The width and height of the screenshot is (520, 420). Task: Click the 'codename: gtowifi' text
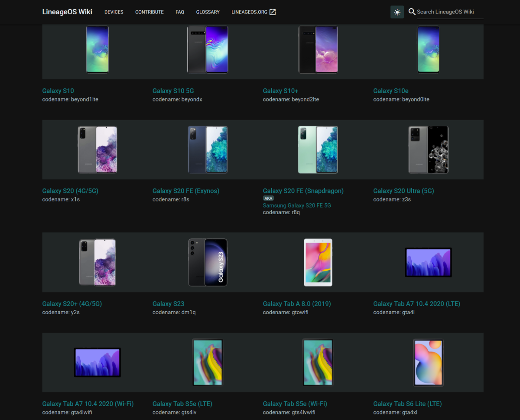click(x=286, y=312)
